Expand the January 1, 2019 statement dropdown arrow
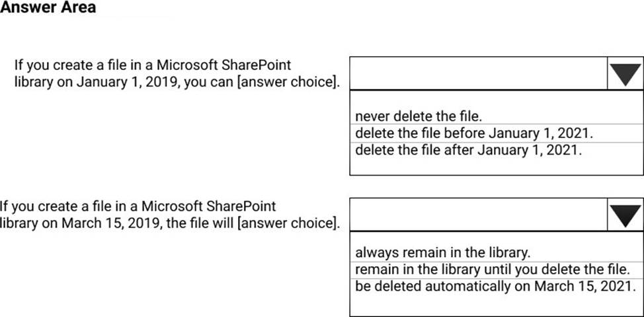Screen dimensions: 644x317 [625, 74]
